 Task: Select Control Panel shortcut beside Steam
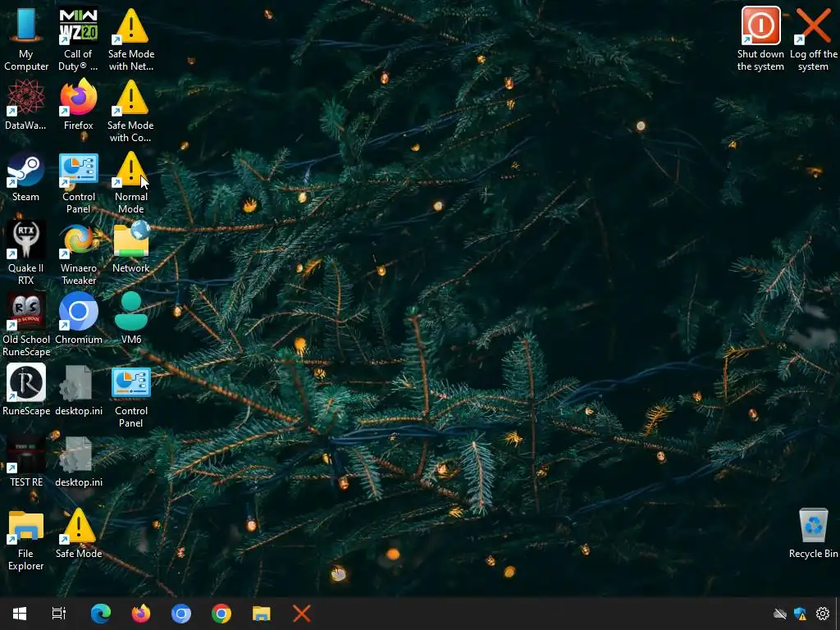pos(78,182)
